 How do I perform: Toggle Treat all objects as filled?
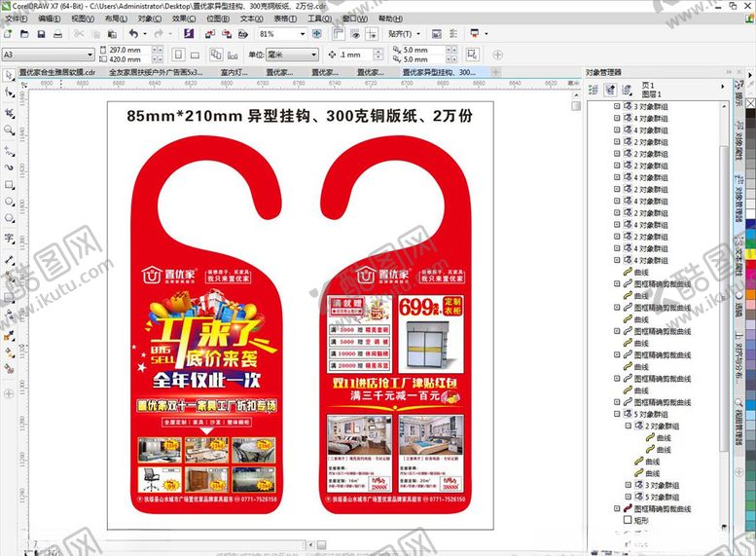(x=472, y=55)
